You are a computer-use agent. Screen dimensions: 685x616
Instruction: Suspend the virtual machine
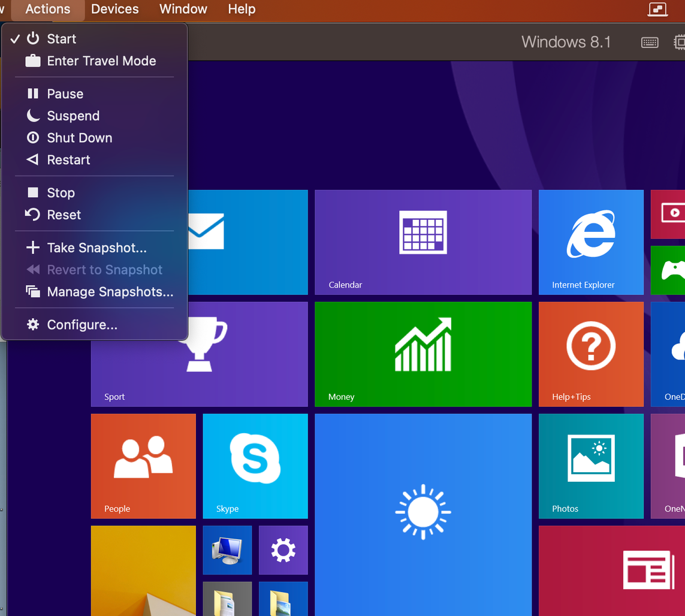pos(95,116)
